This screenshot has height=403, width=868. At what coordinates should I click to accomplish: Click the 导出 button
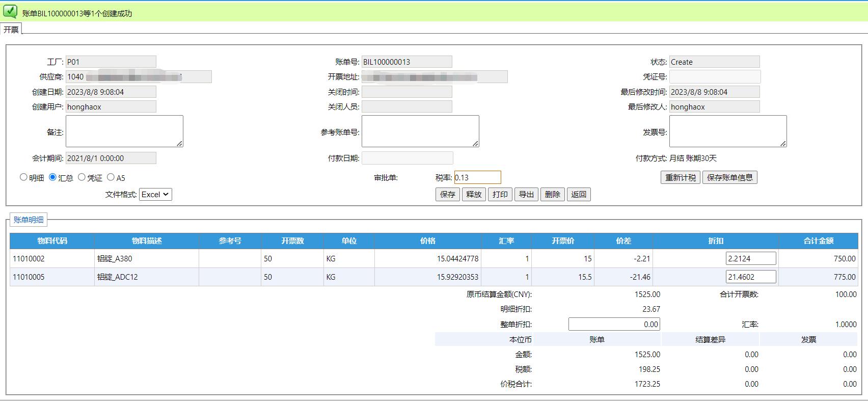[526, 194]
